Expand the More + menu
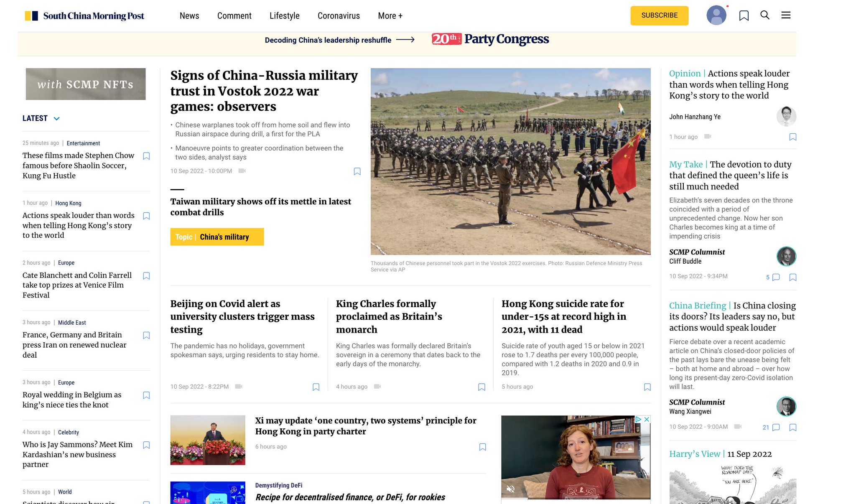 click(390, 16)
